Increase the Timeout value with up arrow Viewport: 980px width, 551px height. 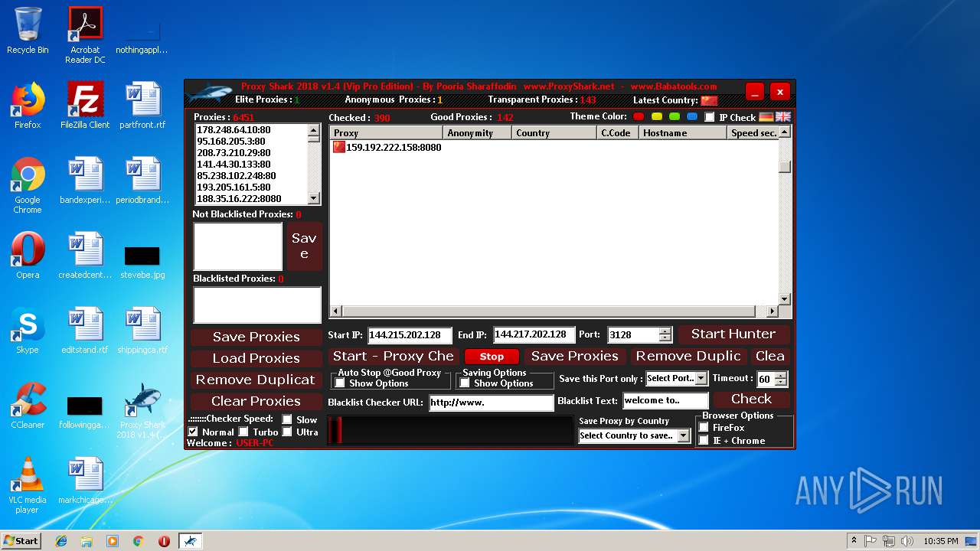click(780, 375)
